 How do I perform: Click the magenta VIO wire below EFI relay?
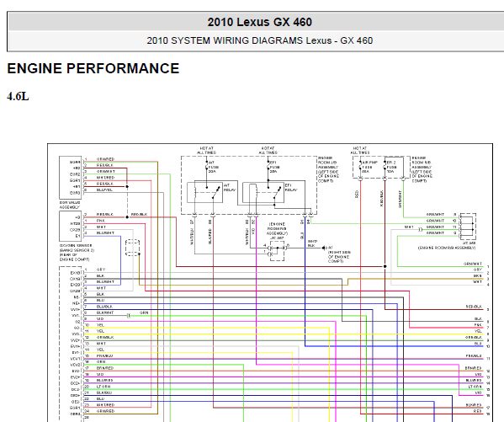(256, 290)
